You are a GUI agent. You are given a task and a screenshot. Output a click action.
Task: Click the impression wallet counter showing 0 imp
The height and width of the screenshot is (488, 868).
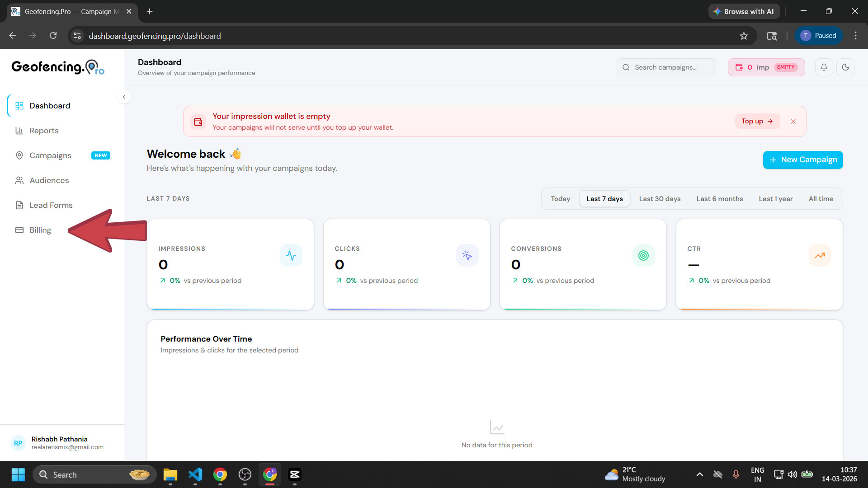[x=766, y=67]
